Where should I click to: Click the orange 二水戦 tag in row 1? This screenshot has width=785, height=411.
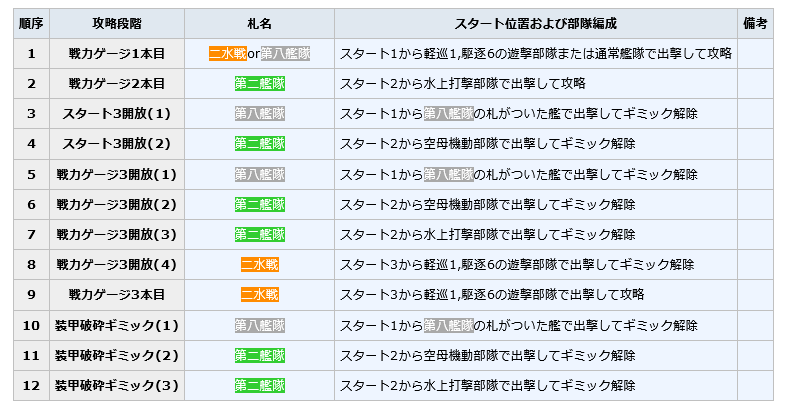click(x=228, y=54)
